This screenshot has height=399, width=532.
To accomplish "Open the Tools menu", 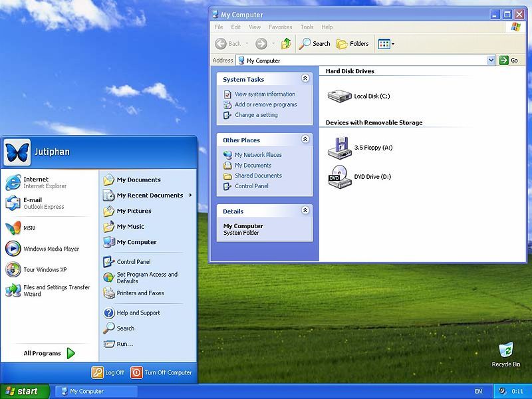I will click(x=307, y=27).
